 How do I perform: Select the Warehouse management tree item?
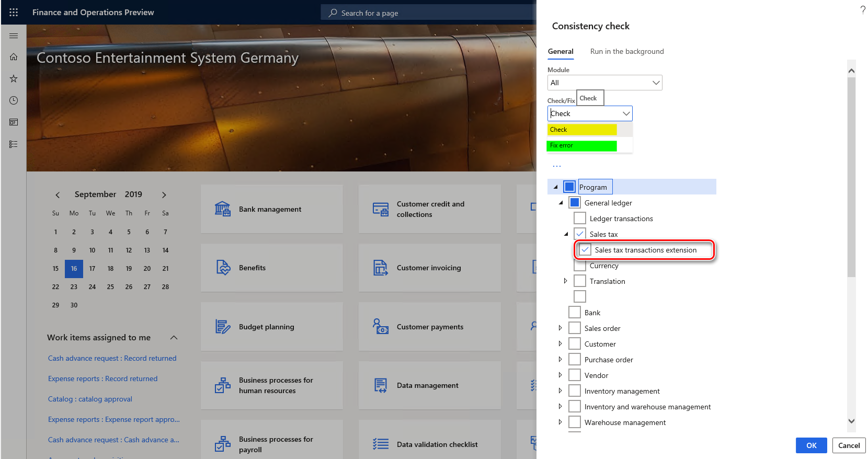625,422
